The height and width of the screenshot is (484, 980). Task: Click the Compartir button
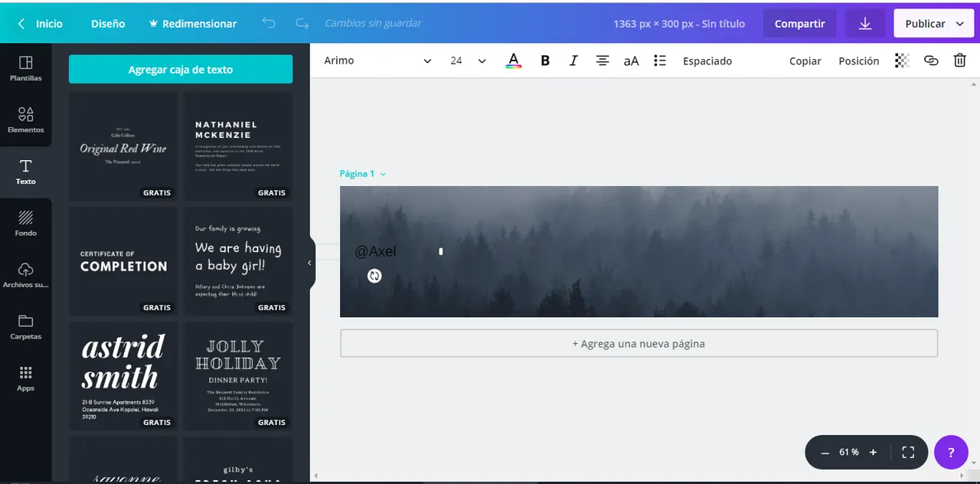pos(799,24)
